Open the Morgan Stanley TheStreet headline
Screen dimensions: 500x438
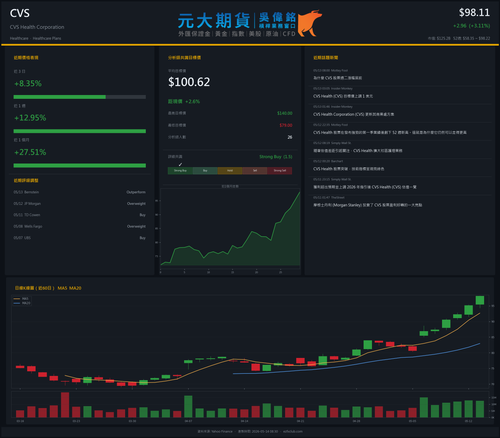pyautogui.click(x=367, y=205)
